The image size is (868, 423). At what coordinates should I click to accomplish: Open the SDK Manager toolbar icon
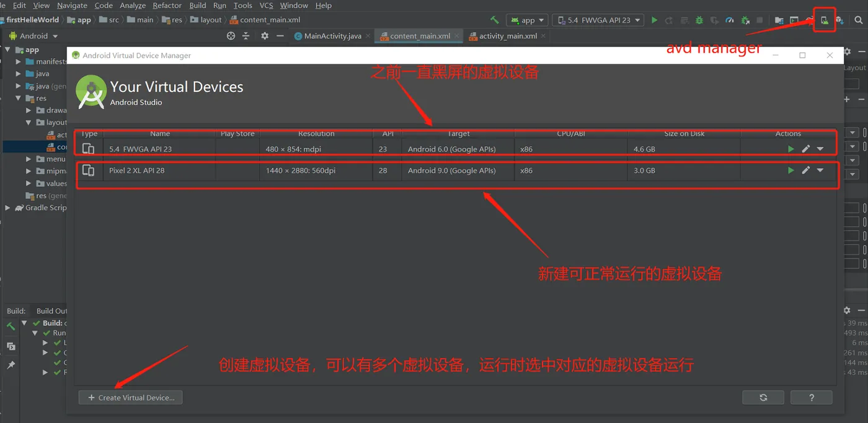(x=839, y=20)
